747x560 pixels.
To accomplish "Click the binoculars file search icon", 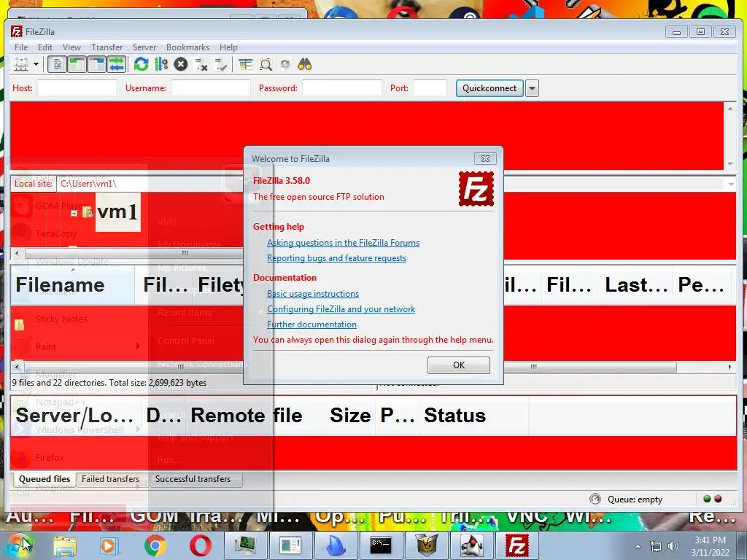I will pos(305,64).
